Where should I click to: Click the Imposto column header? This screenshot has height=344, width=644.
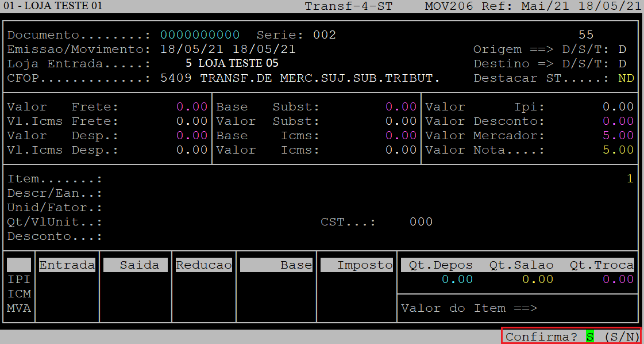coord(357,265)
